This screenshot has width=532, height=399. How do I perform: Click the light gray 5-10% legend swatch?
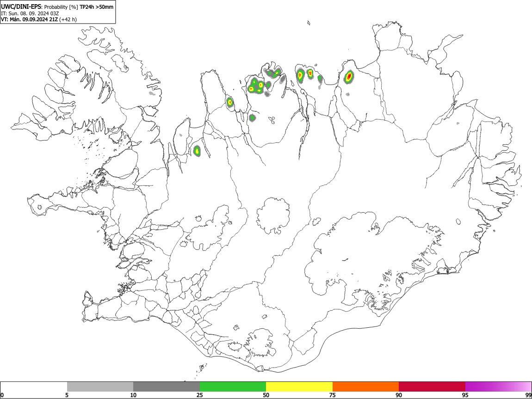100,387
